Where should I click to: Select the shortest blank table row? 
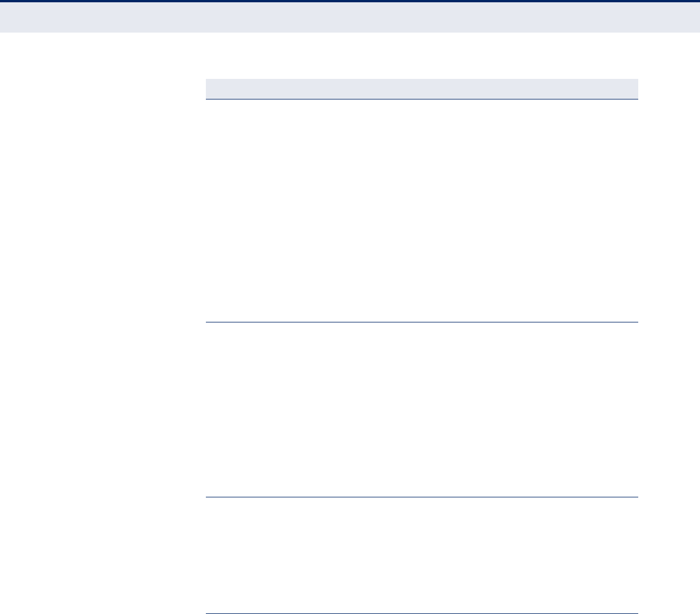pos(421,556)
